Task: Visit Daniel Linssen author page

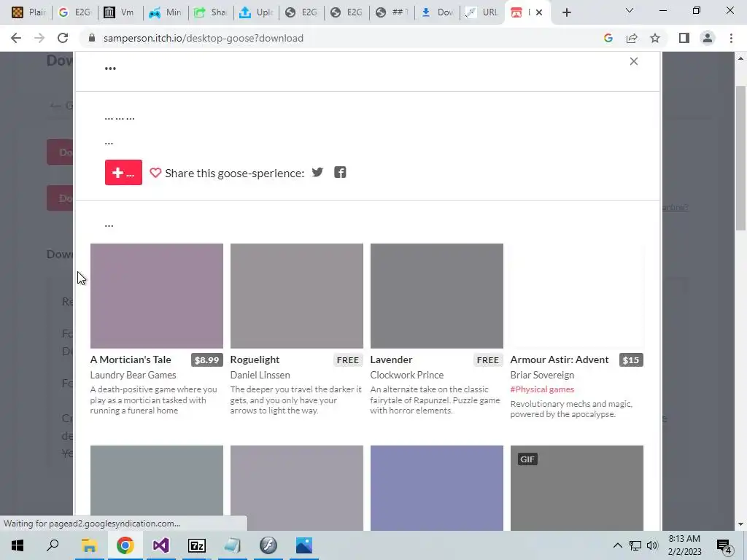Action: coord(260,375)
